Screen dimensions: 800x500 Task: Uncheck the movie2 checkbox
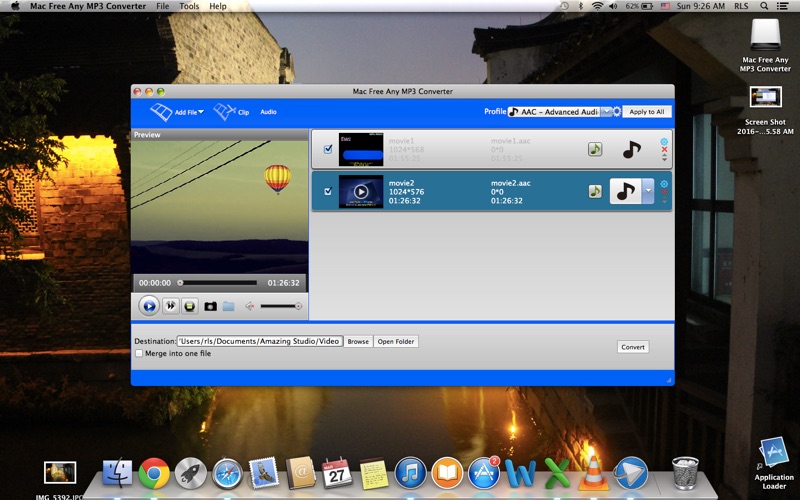(328, 191)
